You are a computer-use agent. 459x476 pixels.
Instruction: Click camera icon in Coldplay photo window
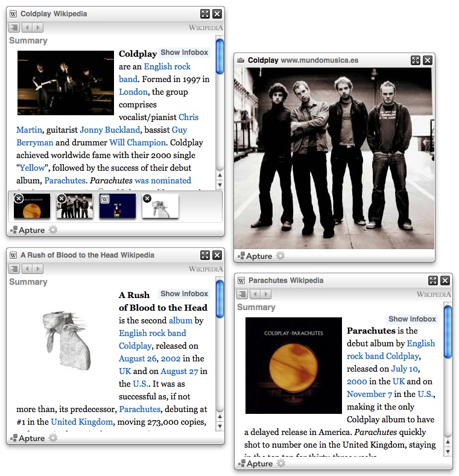241,60
